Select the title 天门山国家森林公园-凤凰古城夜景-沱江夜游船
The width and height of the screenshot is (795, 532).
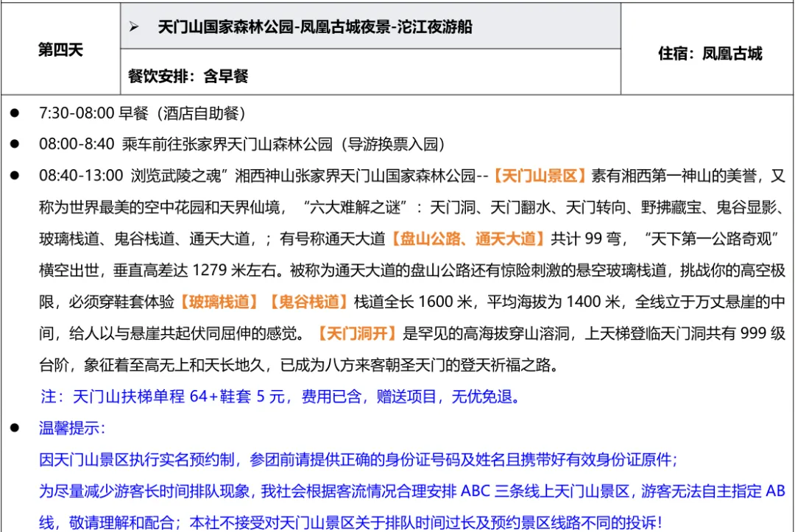click(x=315, y=26)
